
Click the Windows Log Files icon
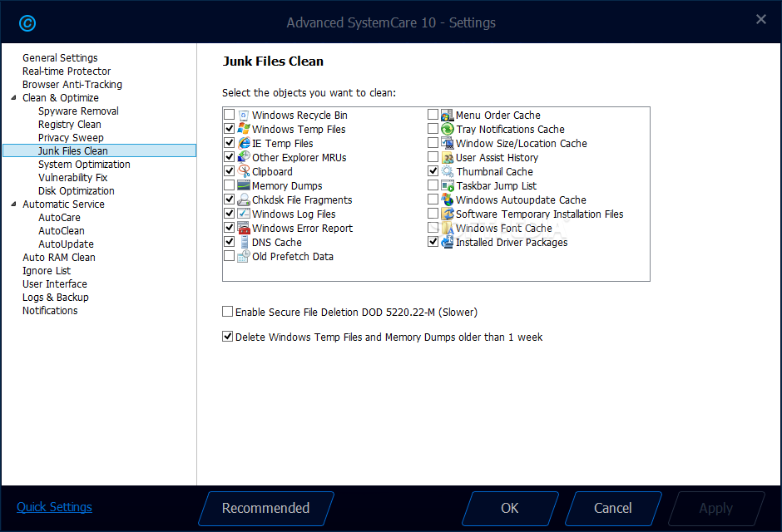point(244,214)
